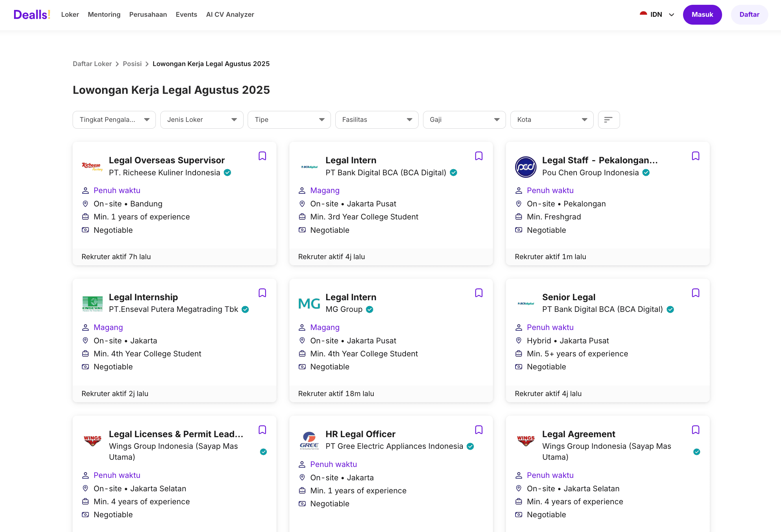Click Wings logo on Legal Agreement card
This screenshot has height=532, width=781.
point(526,441)
